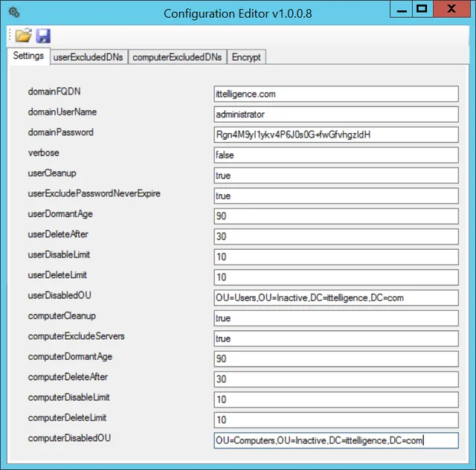
Task: Click the computerDisabledOU label
Action: pyautogui.click(x=69, y=438)
